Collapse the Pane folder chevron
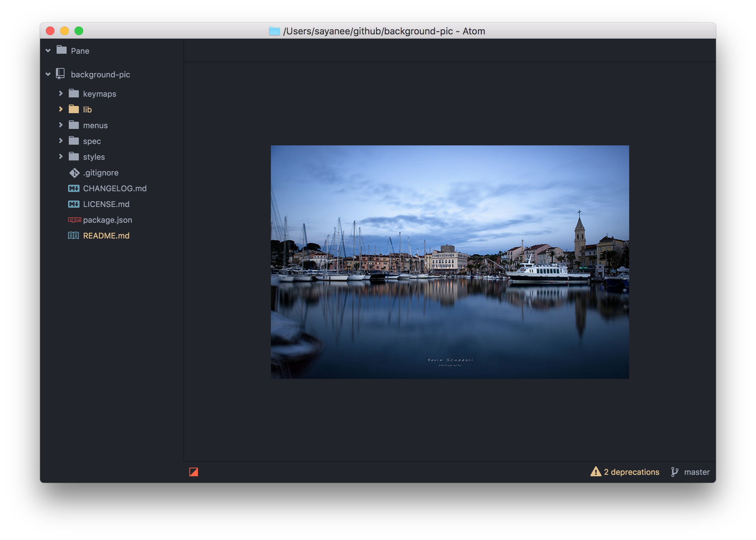Viewport: 756px width, 540px height. (48, 51)
